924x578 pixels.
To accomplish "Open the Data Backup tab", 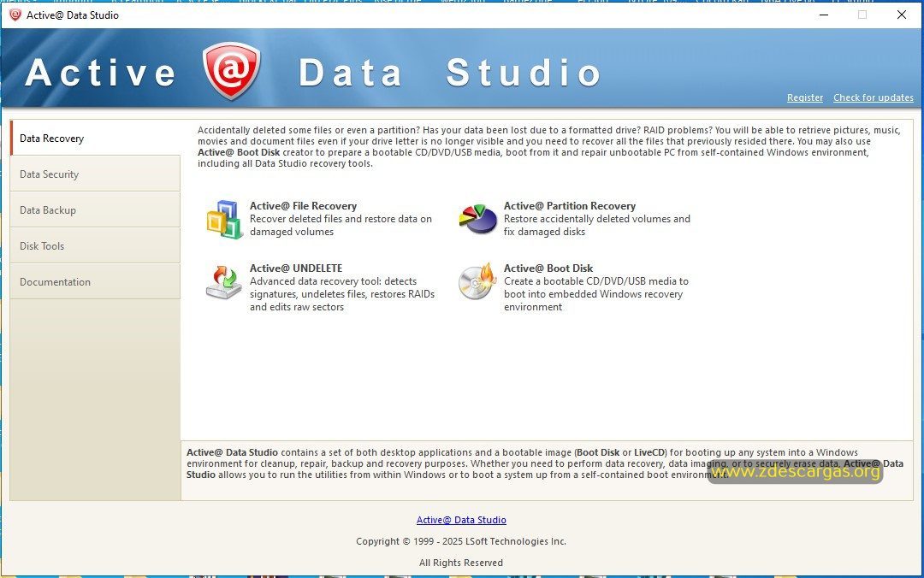I will pyautogui.click(x=96, y=209).
